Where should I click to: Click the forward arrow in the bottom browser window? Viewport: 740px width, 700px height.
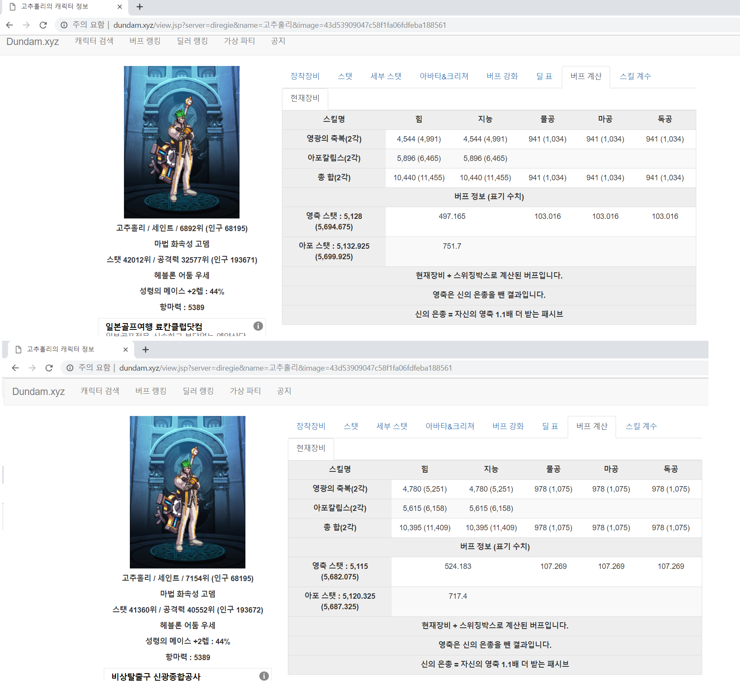pos(32,368)
